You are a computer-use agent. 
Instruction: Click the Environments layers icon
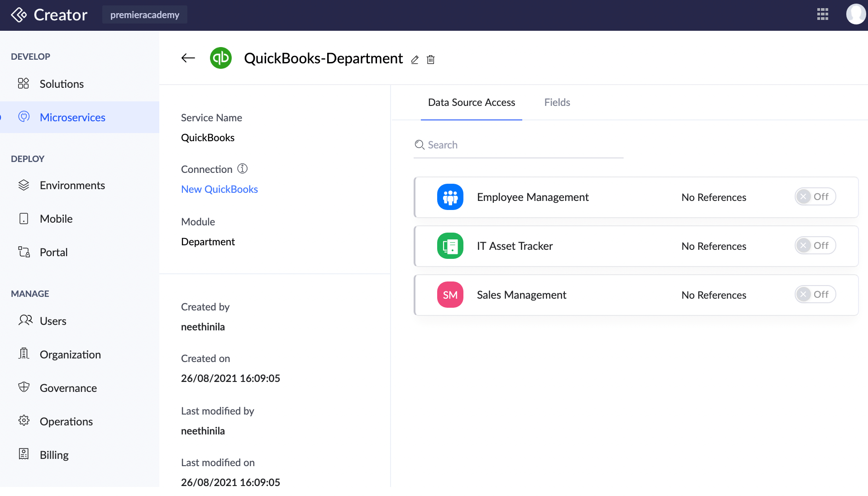[24, 185]
